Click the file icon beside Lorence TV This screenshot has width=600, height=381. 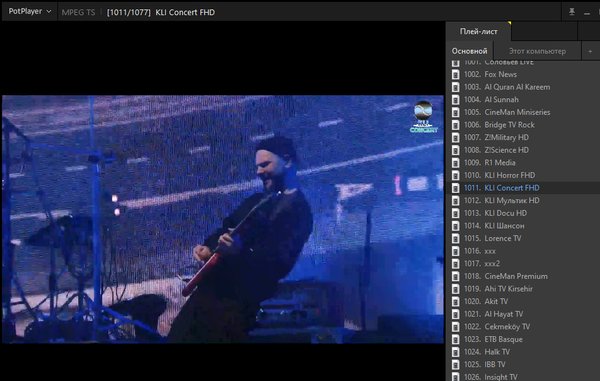(455, 238)
